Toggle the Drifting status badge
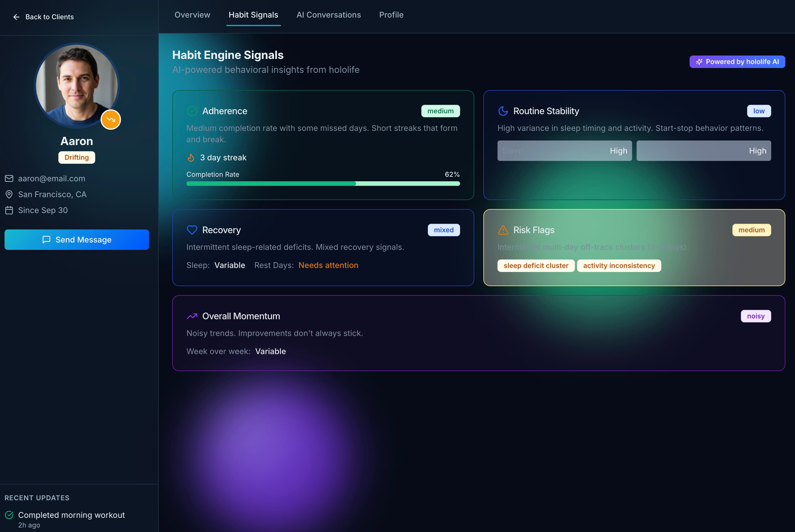 pos(76,157)
